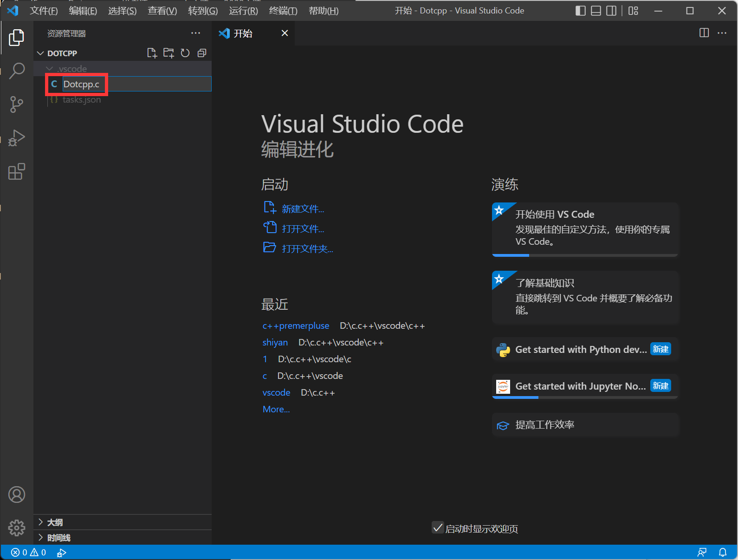Toggle the primary sidebar visibility

pyautogui.click(x=580, y=11)
